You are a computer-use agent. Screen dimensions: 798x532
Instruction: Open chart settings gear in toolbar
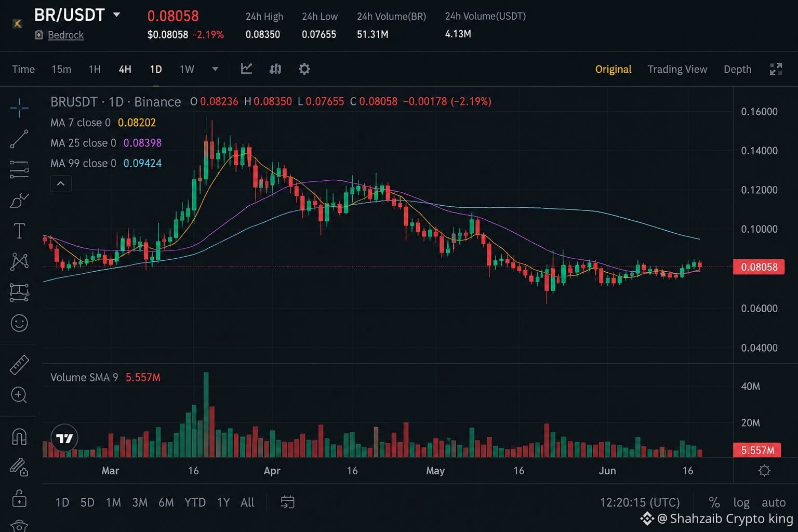(304, 69)
